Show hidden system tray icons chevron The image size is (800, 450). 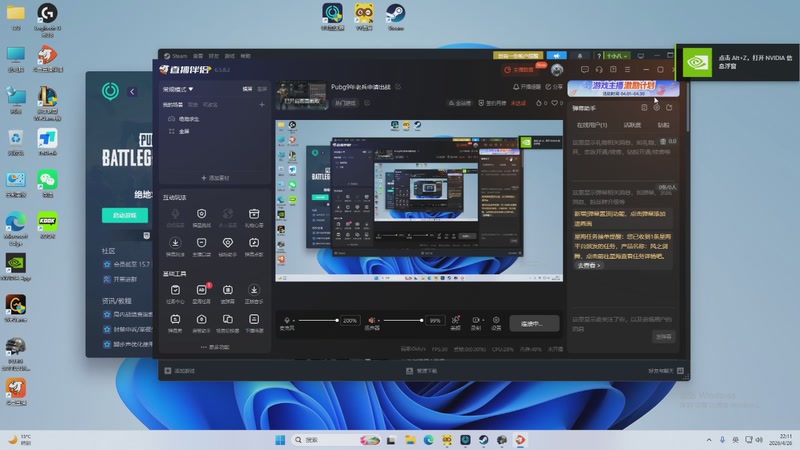709,440
